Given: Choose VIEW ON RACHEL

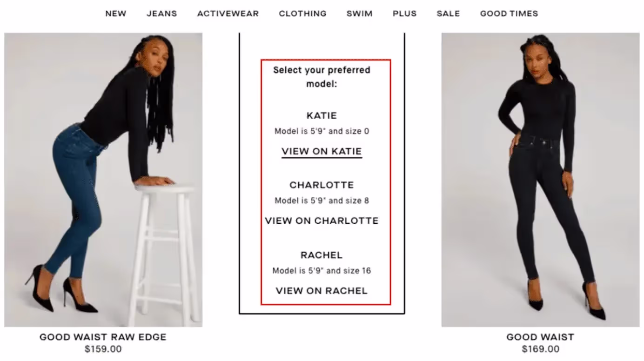Looking at the screenshot, I should (x=322, y=291).
